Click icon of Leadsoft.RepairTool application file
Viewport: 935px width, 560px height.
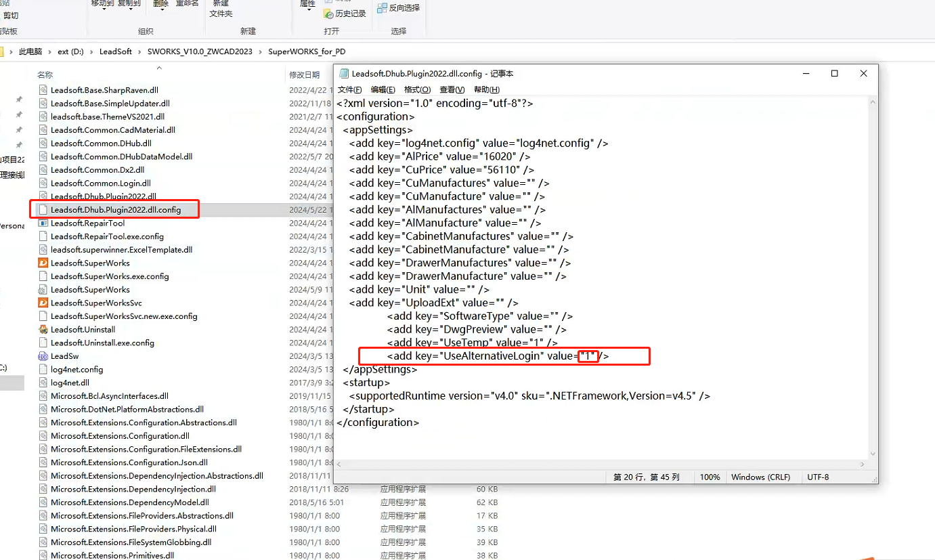(43, 223)
